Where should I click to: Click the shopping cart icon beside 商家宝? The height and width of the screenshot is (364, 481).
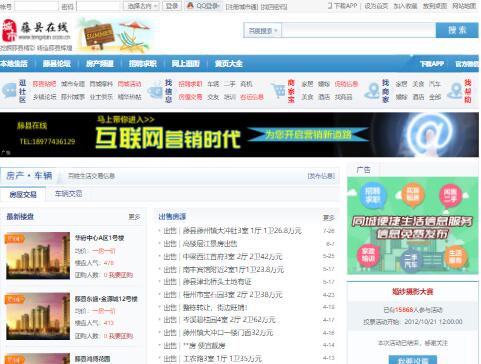tap(278, 91)
